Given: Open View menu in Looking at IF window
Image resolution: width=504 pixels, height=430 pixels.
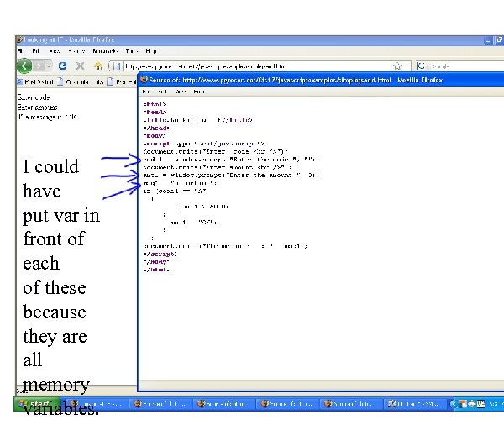Looking at the screenshot, I should coord(55,51).
